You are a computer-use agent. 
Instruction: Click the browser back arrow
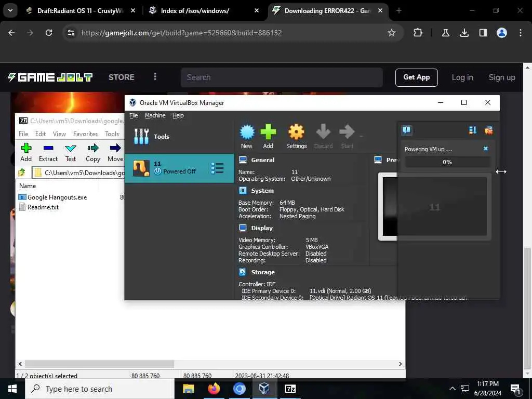(11, 33)
